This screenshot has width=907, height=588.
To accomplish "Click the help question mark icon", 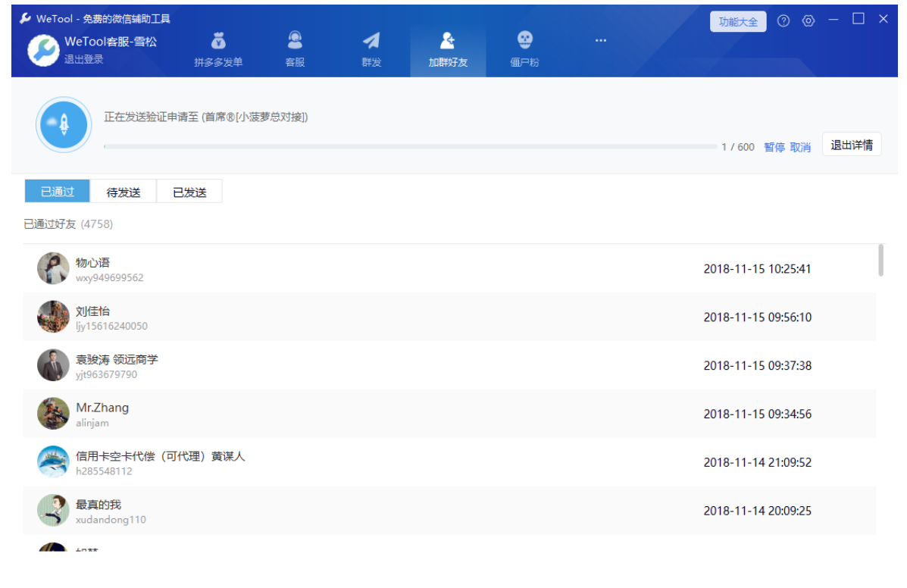I will (x=783, y=21).
